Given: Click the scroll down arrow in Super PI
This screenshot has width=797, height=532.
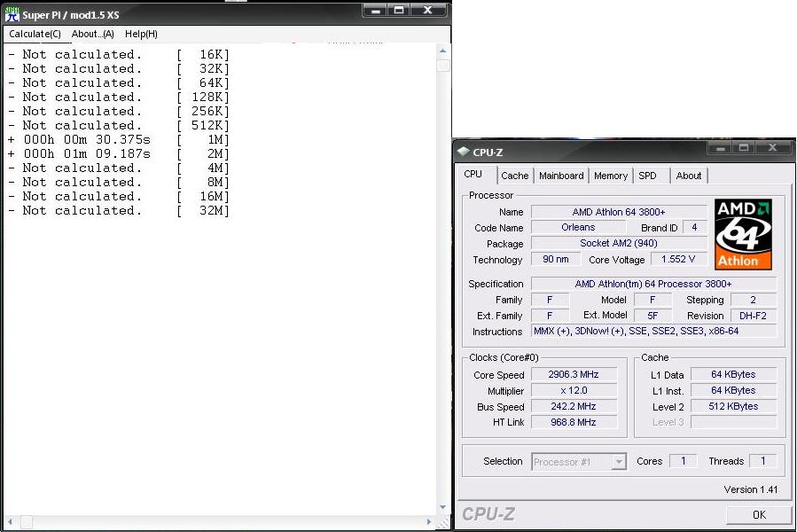Looking at the screenshot, I should (442, 507).
